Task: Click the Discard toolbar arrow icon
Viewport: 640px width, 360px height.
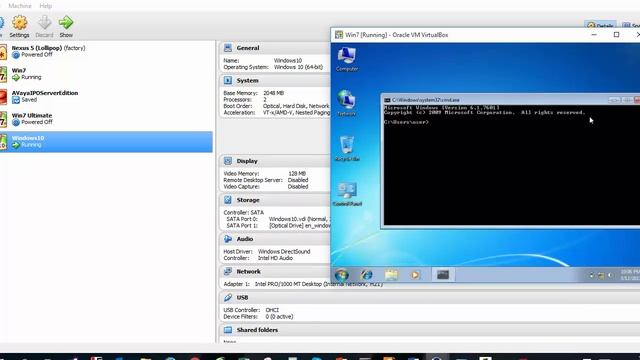Action: click(x=44, y=22)
